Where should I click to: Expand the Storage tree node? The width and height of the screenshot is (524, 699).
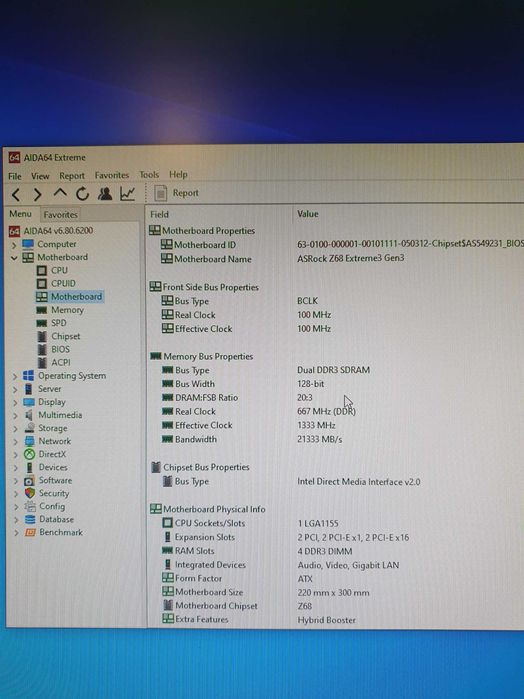[x=15, y=429]
